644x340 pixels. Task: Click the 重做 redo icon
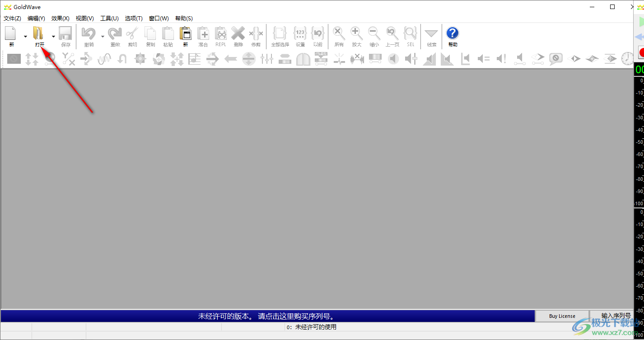coord(115,33)
